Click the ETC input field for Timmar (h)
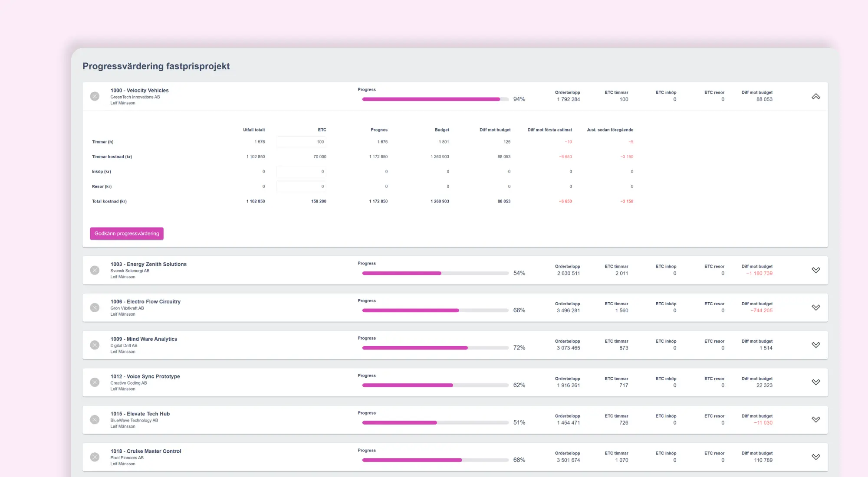 click(301, 142)
